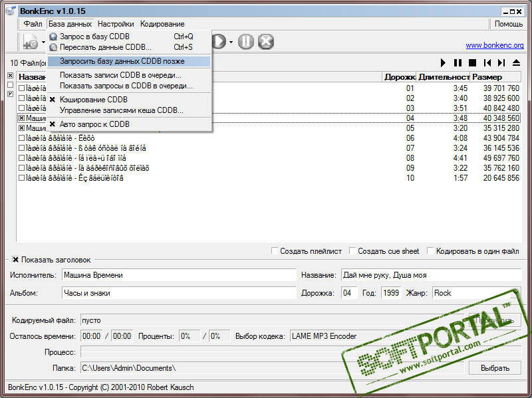The width and height of the screenshot is (532, 398).
Task: Open the Кодирование menu
Action: (x=162, y=24)
